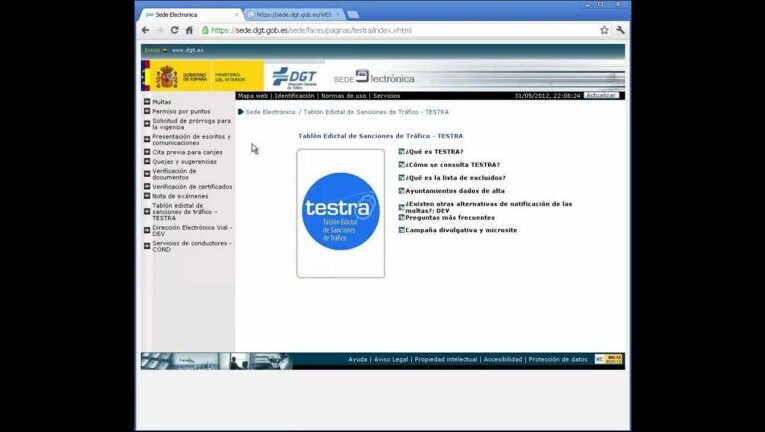Click the Sede Electrónica breadcrumb link
The width and height of the screenshot is (765, 432).
pos(270,112)
